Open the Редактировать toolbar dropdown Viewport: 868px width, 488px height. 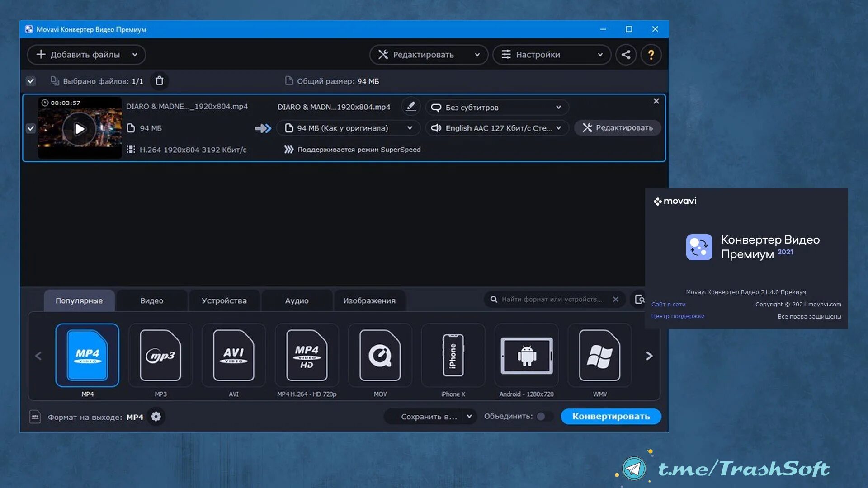pos(429,55)
